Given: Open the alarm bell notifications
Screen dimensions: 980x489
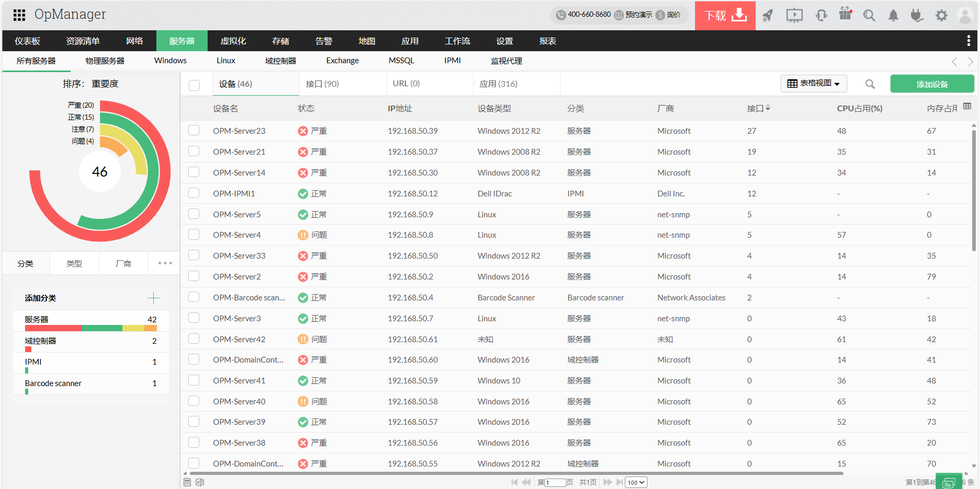Looking at the screenshot, I should coord(893,16).
